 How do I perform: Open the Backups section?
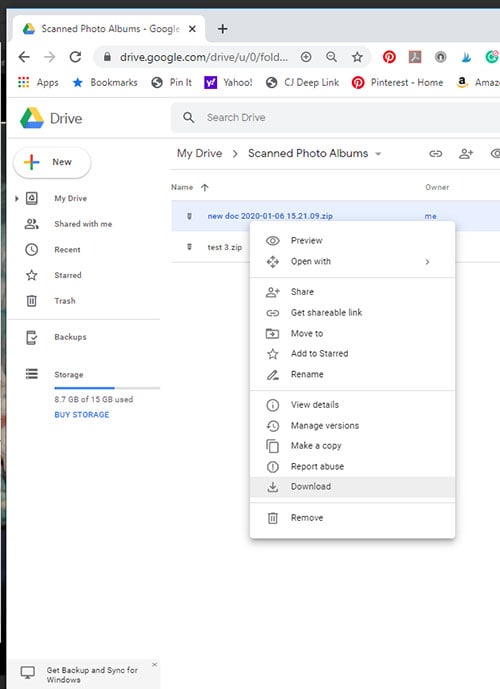[70, 337]
